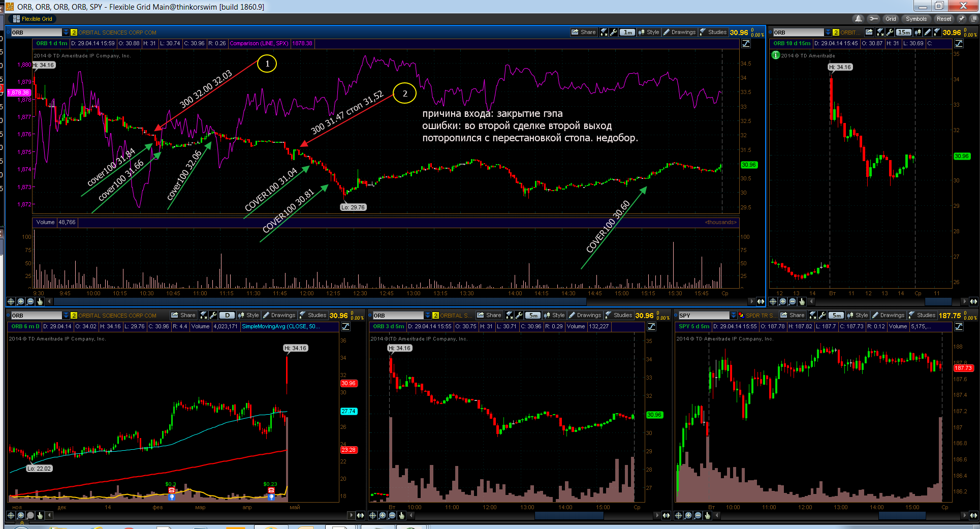
Task: Click wrench settings icon in daily chart
Action: click(x=213, y=315)
